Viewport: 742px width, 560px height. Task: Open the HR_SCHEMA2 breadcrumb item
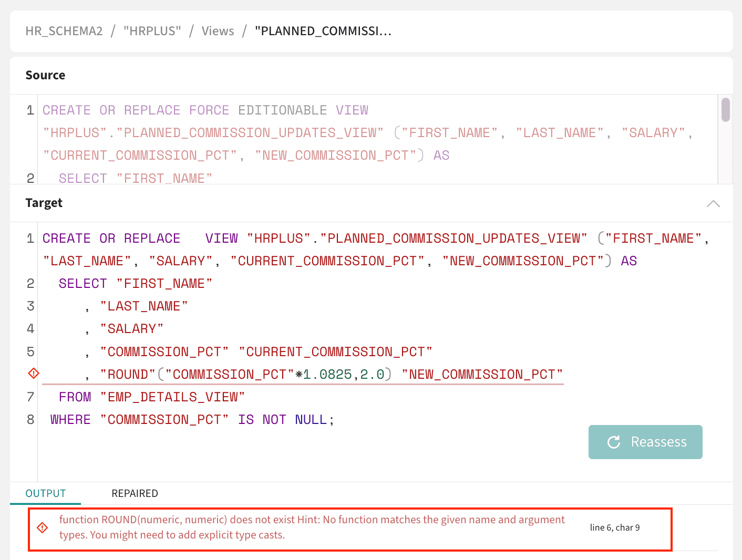[x=64, y=31]
